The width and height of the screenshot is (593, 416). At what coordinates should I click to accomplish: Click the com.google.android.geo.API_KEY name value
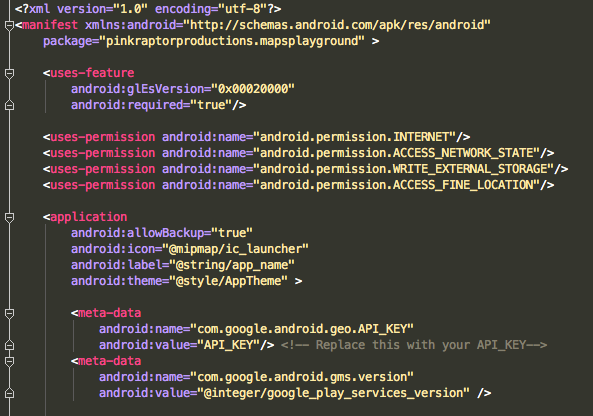(x=302, y=329)
